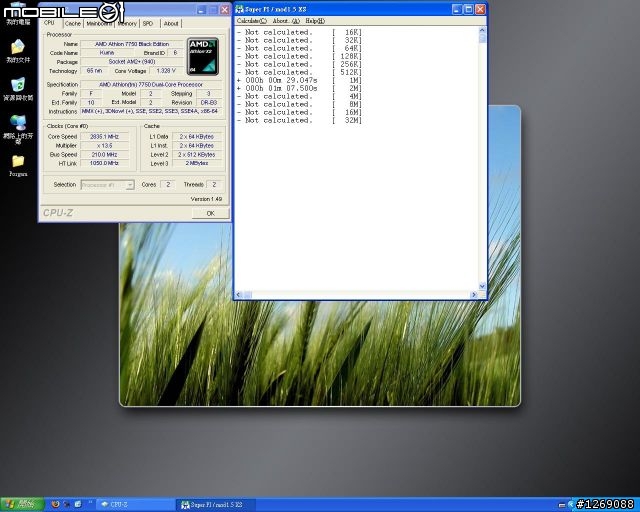Open the My Documents desktop icon
Viewport: 640px width, 512px height.
pyautogui.click(x=18, y=51)
